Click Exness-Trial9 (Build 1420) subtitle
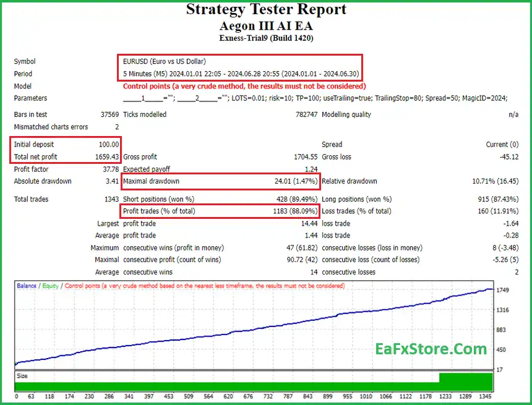The width and height of the screenshot is (532, 405). click(266, 38)
